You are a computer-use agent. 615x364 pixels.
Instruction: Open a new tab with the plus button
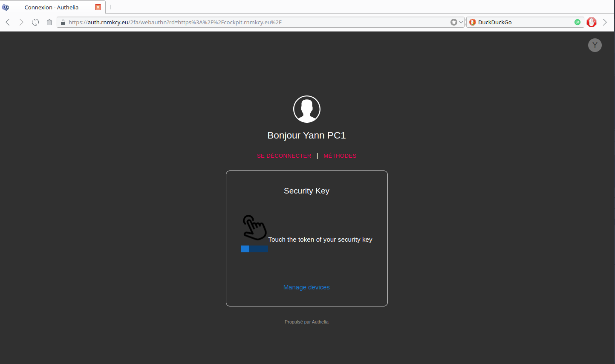tap(110, 7)
